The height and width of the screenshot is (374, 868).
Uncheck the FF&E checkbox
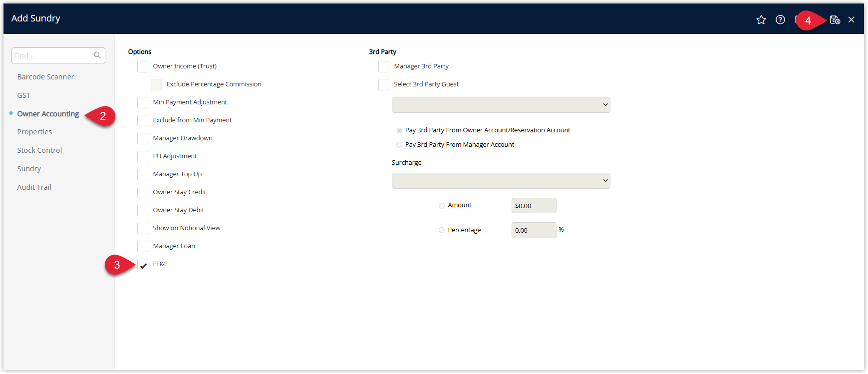(143, 265)
